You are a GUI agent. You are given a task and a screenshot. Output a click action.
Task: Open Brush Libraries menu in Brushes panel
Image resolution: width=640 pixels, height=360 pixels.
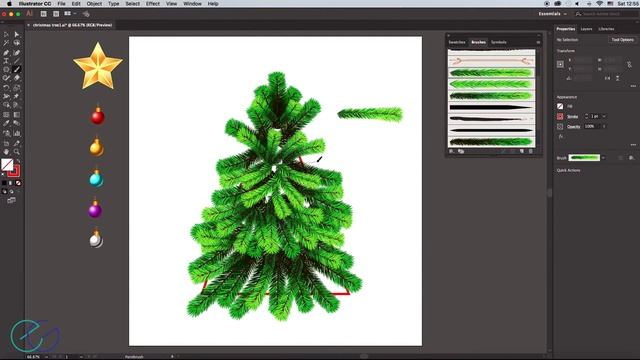(x=451, y=151)
